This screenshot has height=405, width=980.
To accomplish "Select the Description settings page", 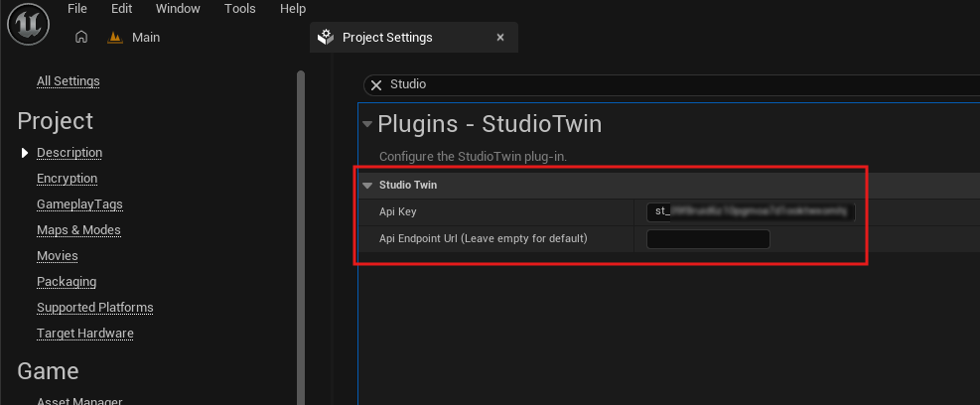I will (70, 153).
